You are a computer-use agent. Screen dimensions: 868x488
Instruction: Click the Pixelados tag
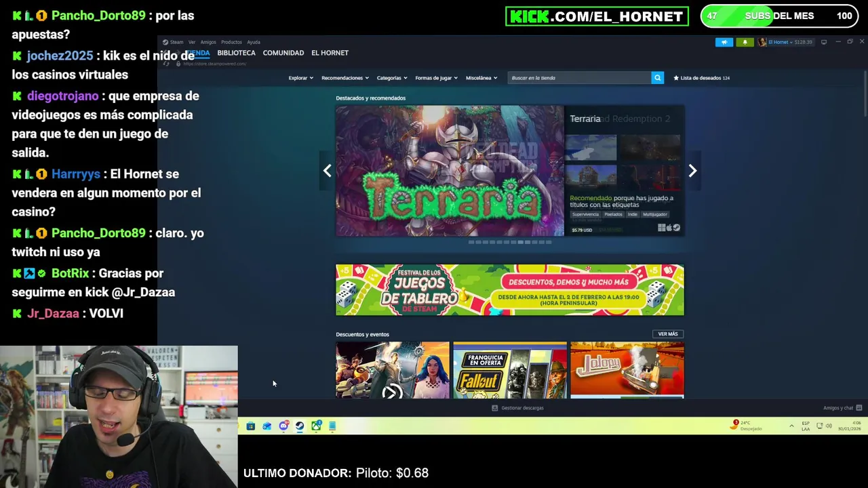pos(613,214)
